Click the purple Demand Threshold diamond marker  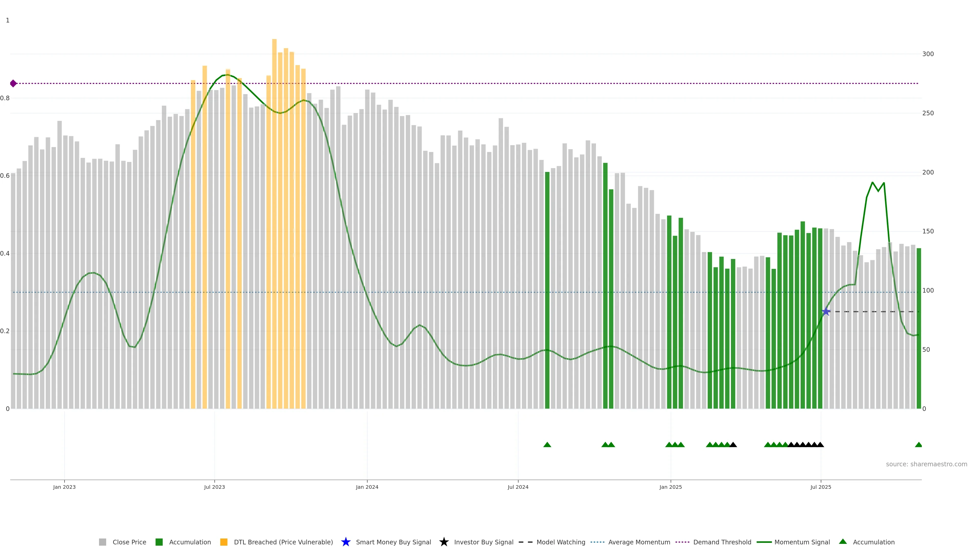pyautogui.click(x=13, y=83)
